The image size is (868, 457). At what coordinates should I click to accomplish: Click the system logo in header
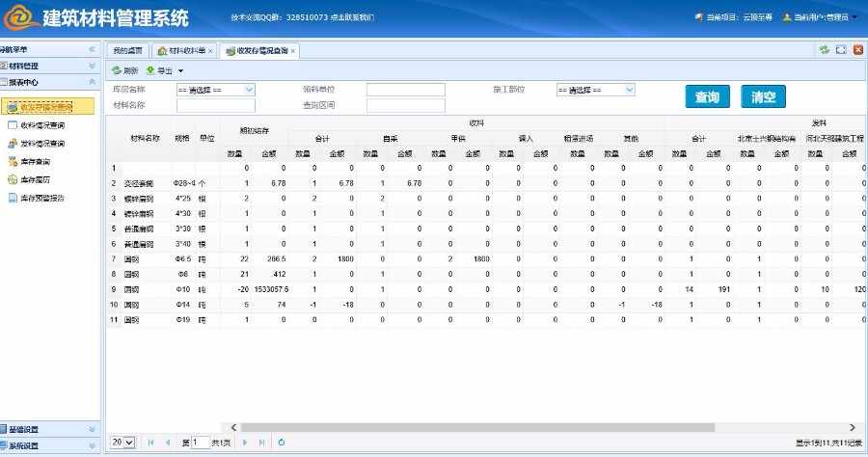click(x=19, y=17)
